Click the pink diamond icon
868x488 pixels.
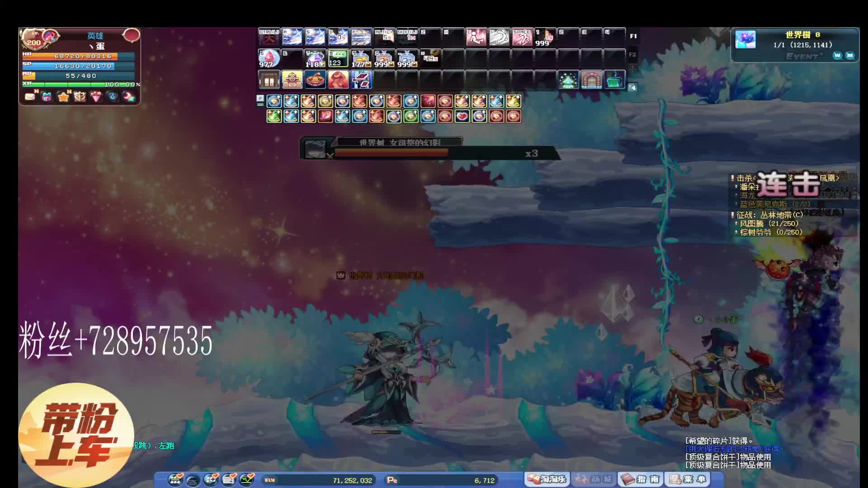point(96,97)
